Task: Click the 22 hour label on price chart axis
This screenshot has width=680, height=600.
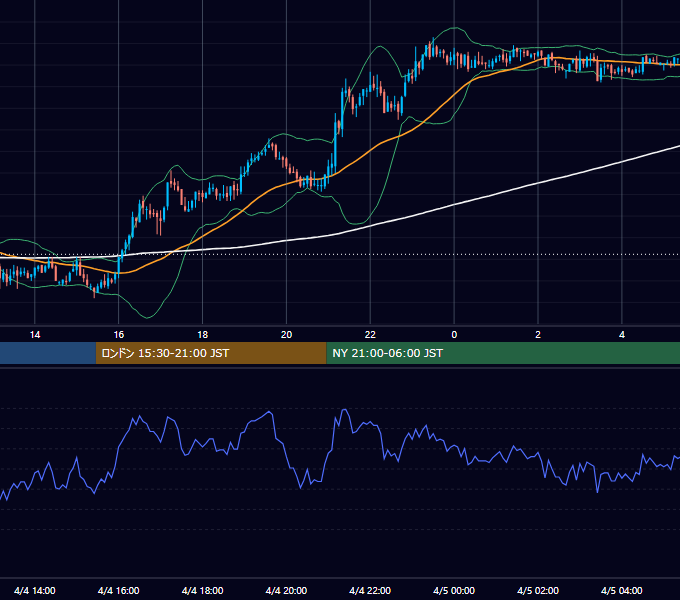Action: (370, 335)
